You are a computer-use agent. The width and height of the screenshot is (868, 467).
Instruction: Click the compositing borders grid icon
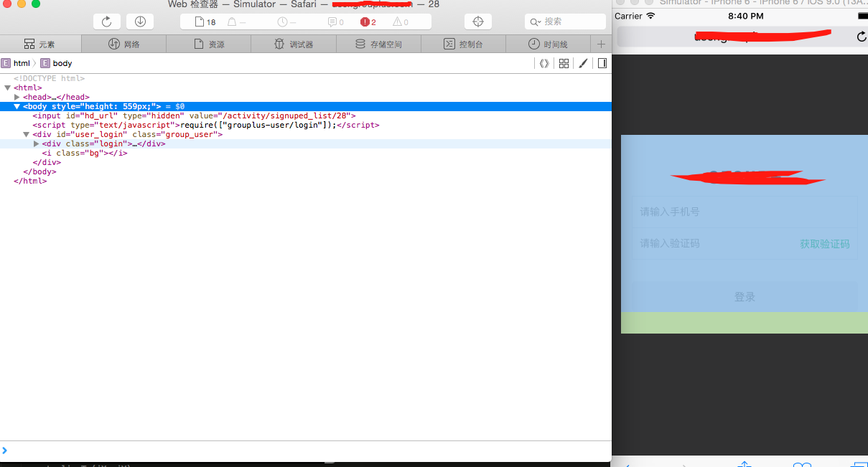click(564, 63)
